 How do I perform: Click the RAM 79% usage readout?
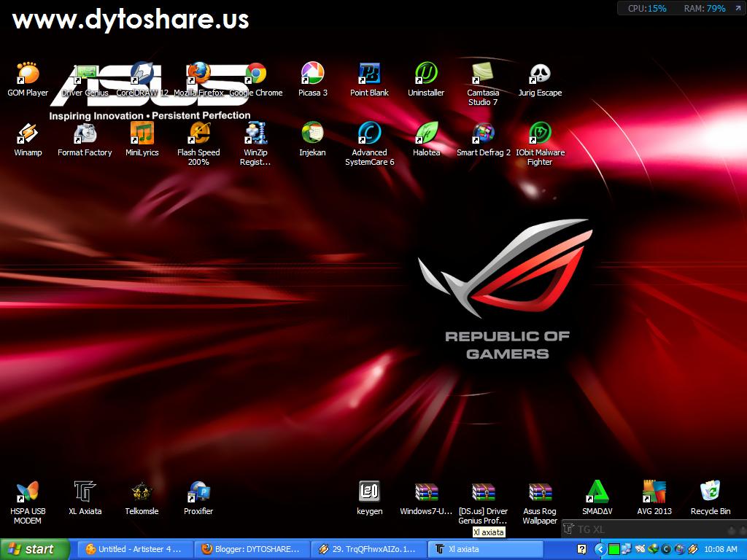705,8
